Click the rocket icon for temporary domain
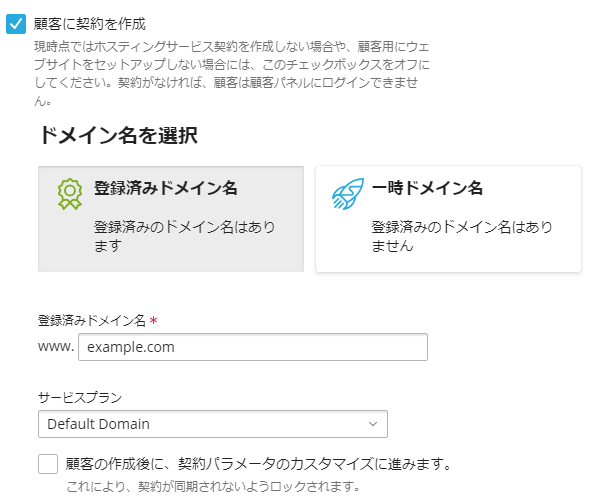This screenshot has height=496, width=603. tap(346, 194)
